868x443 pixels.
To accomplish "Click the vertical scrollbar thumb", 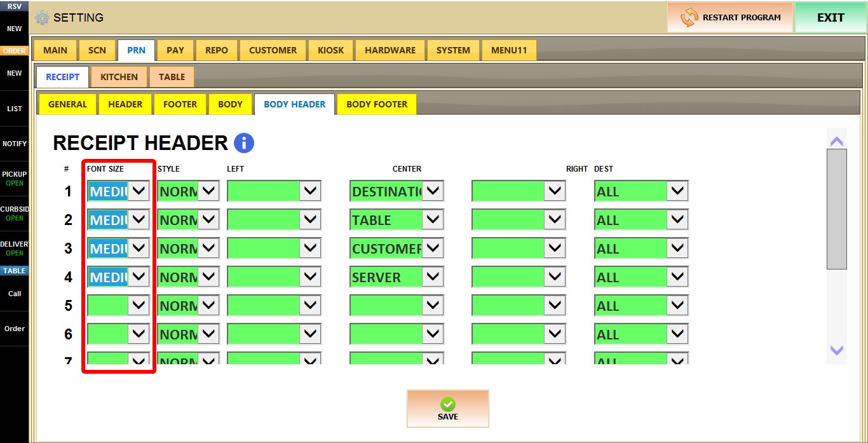I will point(837,209).
